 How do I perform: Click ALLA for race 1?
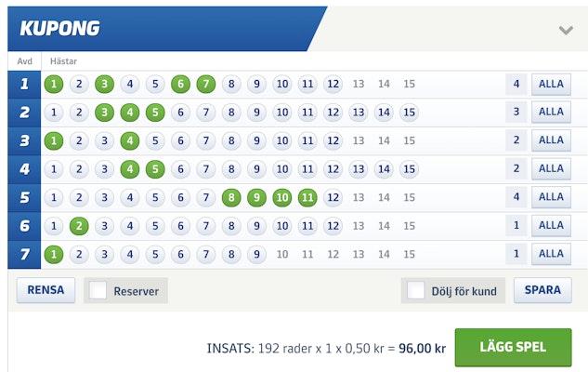tap(551, 84)
